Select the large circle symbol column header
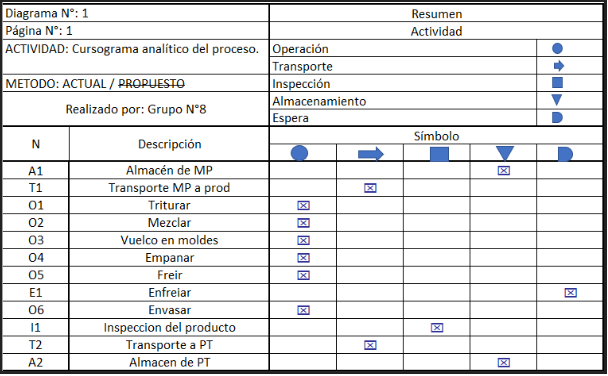The height and width of the screenshot is (376, 608). [x=299, y=153]
